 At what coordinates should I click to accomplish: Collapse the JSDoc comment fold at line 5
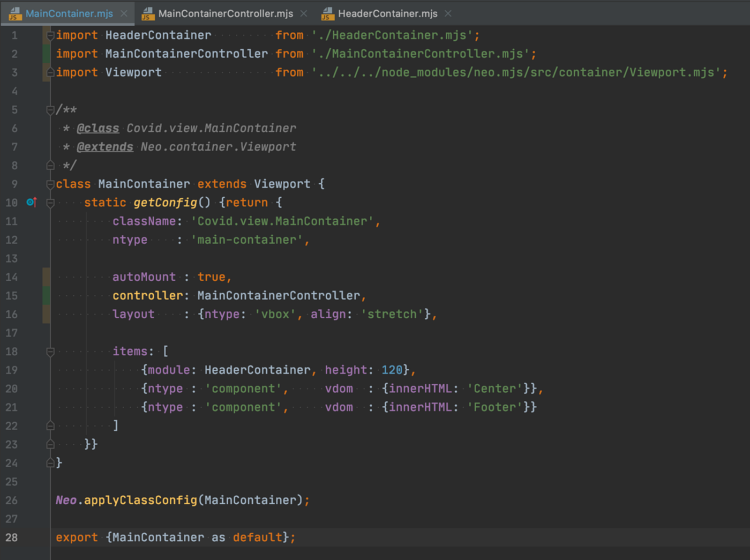50,110
